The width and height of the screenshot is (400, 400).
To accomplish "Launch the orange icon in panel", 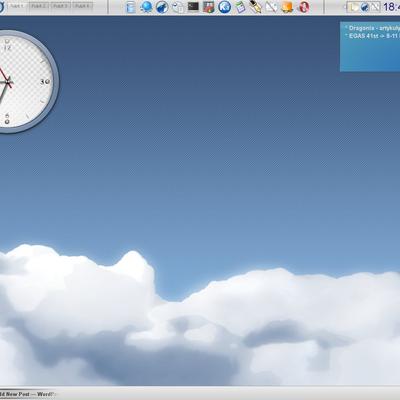I will [287, 7].
